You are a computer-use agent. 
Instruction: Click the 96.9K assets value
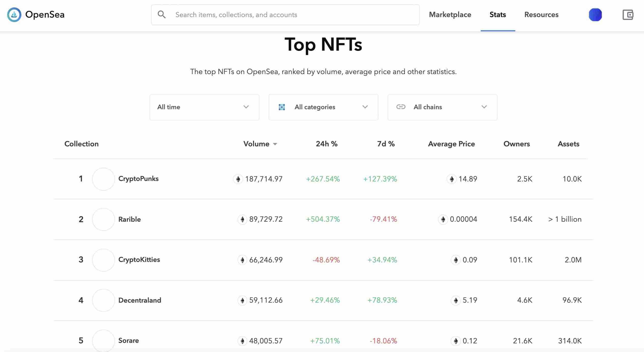tap(572, 300)
